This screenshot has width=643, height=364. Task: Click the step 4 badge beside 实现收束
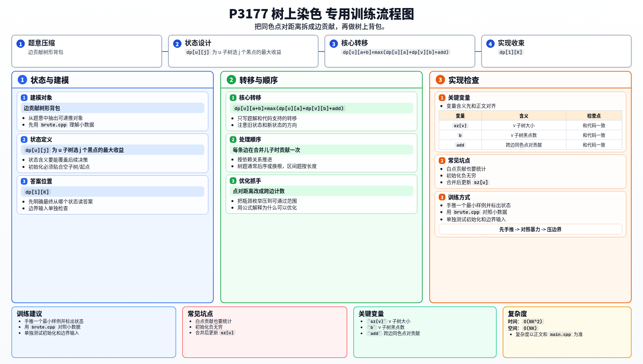tap(490, 44)
